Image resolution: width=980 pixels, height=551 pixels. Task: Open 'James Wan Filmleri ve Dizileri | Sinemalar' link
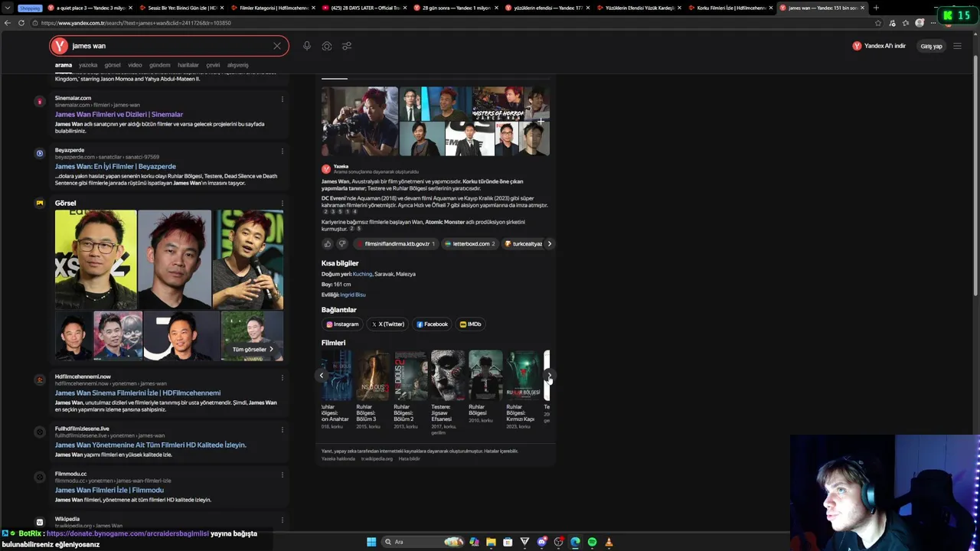click(119, 114)
